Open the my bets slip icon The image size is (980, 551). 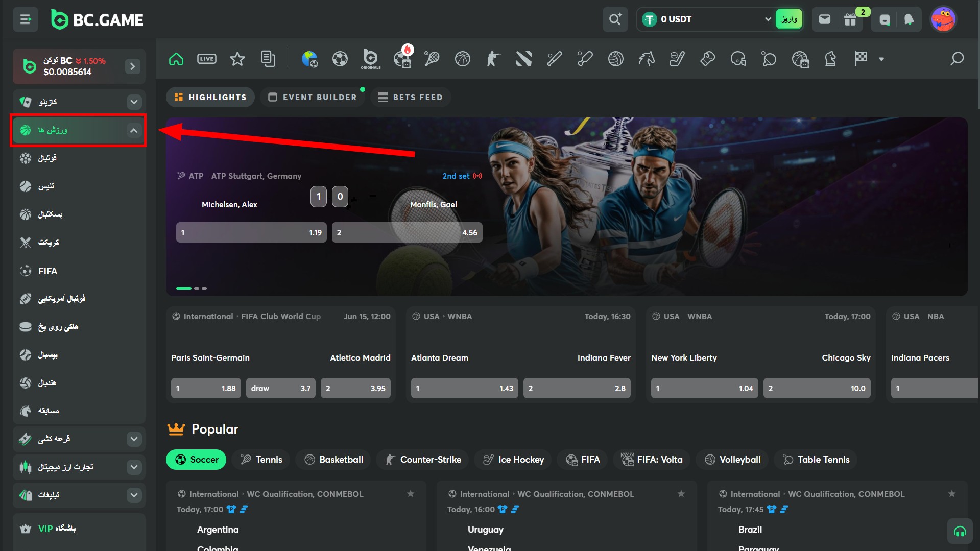pyautogui.click(x=268, y=59)
